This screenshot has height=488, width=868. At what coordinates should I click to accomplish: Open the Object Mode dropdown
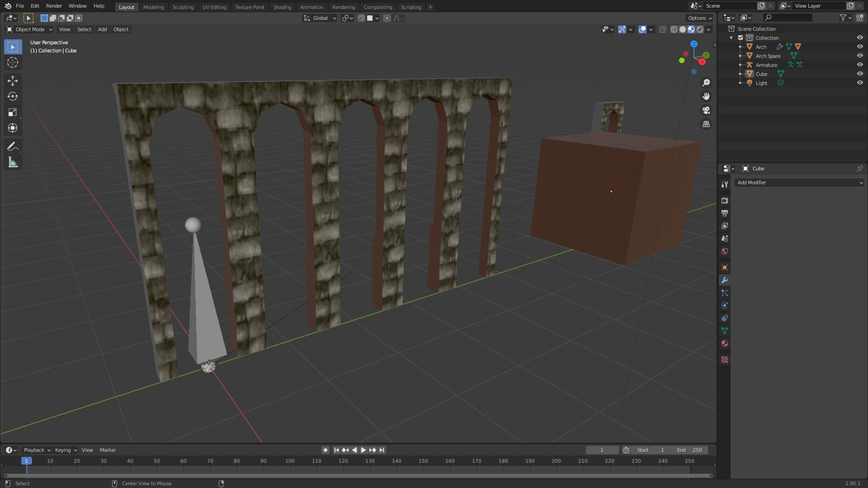(x=29, y=29)
